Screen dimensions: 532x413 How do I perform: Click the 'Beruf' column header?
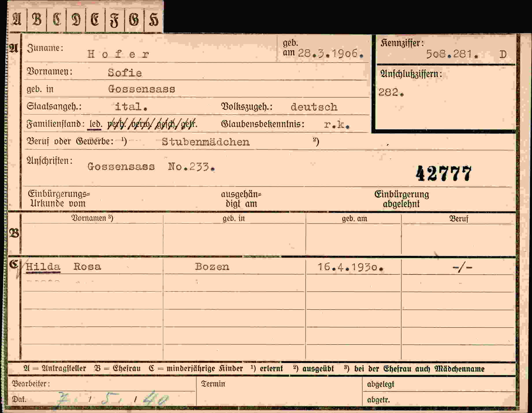(459, 219)
